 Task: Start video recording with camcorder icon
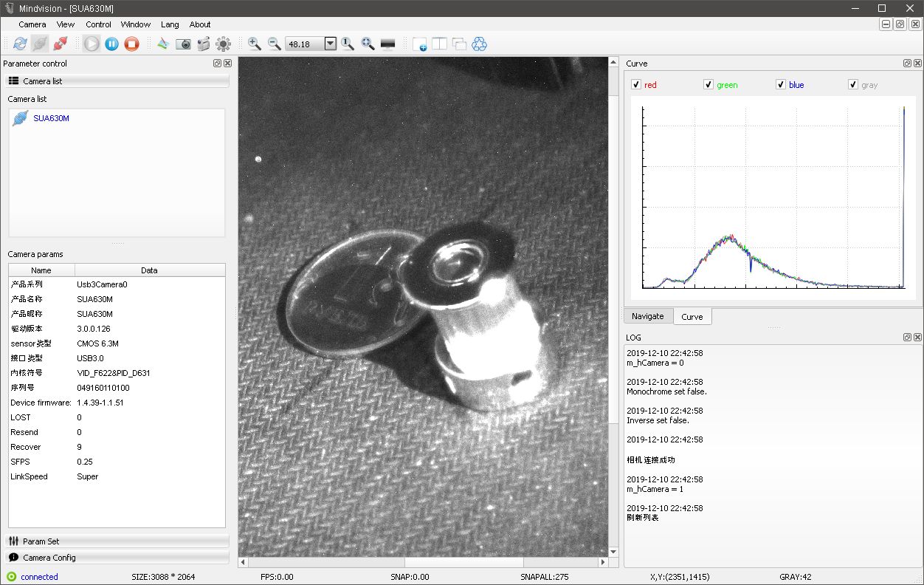pos(203,44)
